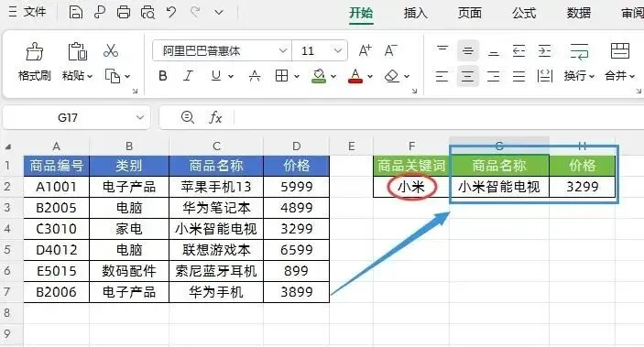Open font color dropdown arrow
This screenshot has height=347, width=644.
click(370, 76)
